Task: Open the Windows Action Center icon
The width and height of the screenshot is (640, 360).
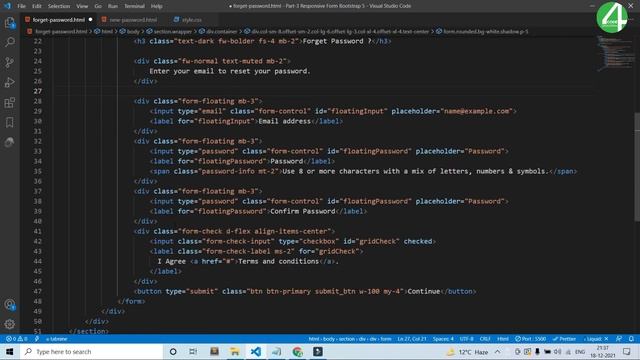Action: point(627,351)
